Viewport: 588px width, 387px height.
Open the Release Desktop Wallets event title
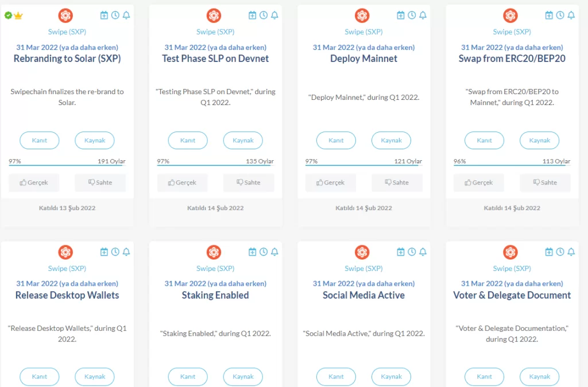tap(67, 295)
